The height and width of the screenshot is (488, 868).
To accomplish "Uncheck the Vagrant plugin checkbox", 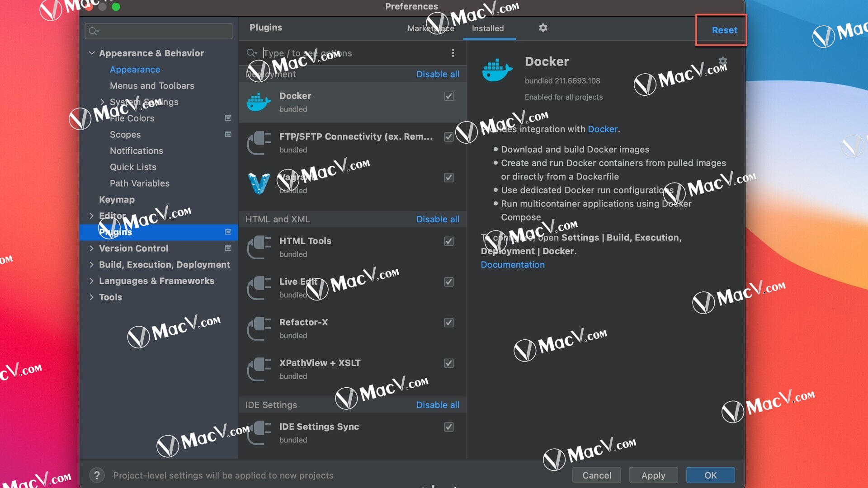I will pos(448,177).
